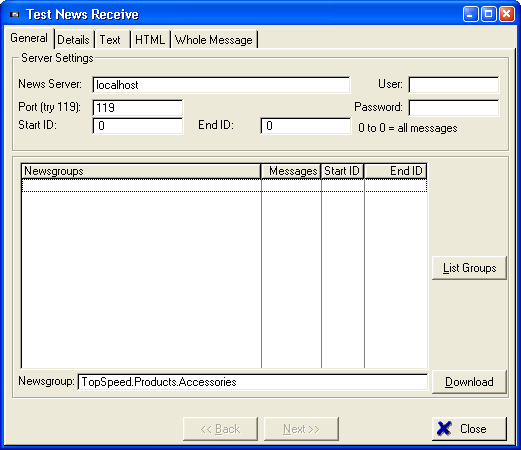Select the HTML tab
Viewport: 521px width, 450px height.
pos(150,40)
